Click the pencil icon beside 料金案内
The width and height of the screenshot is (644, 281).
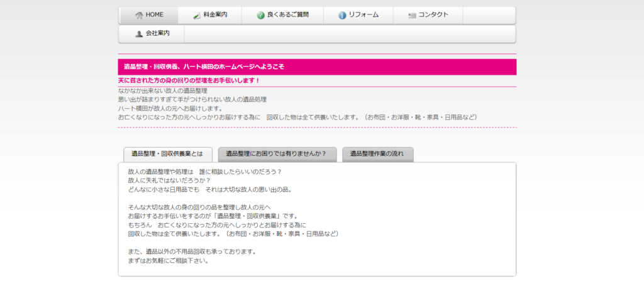tap(197, 15)
